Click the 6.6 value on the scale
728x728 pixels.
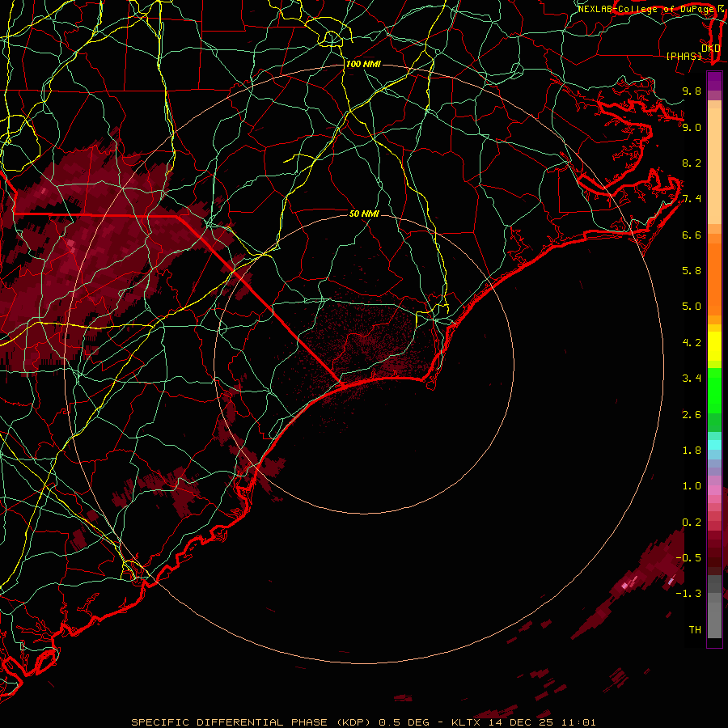692,235
